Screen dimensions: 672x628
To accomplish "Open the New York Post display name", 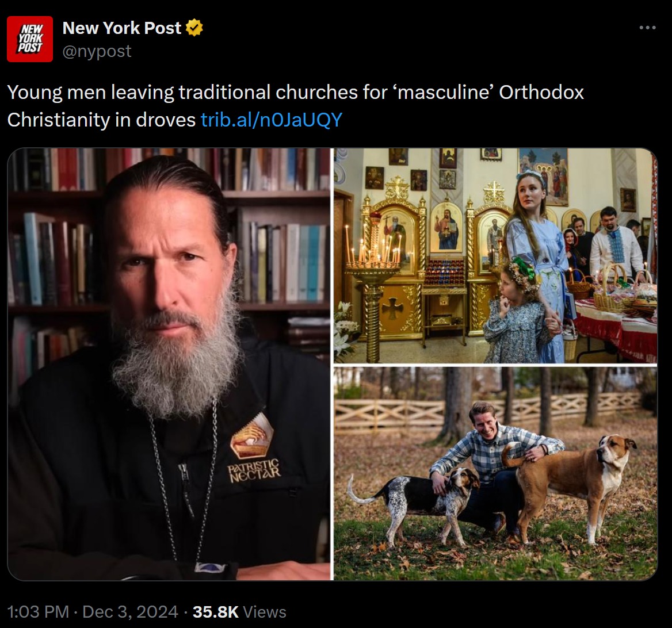I will 122,28.
